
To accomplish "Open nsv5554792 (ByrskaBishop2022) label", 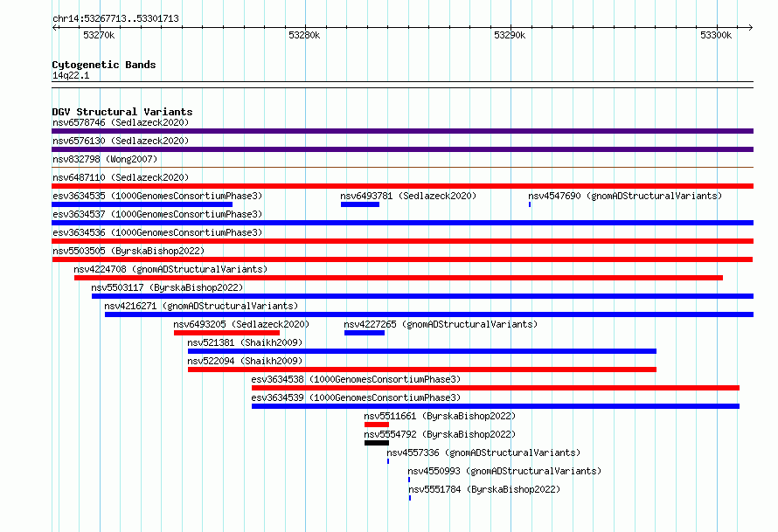I will 440,434.
